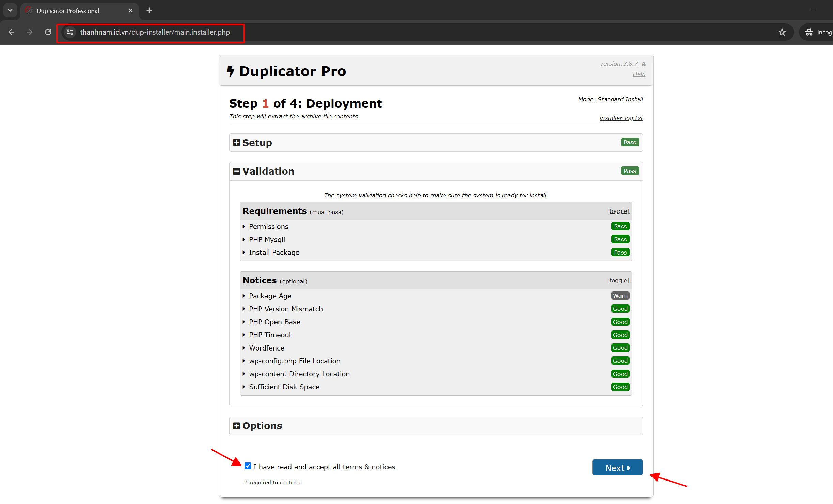Open installer-log.txt link

(x=621, y=118)
